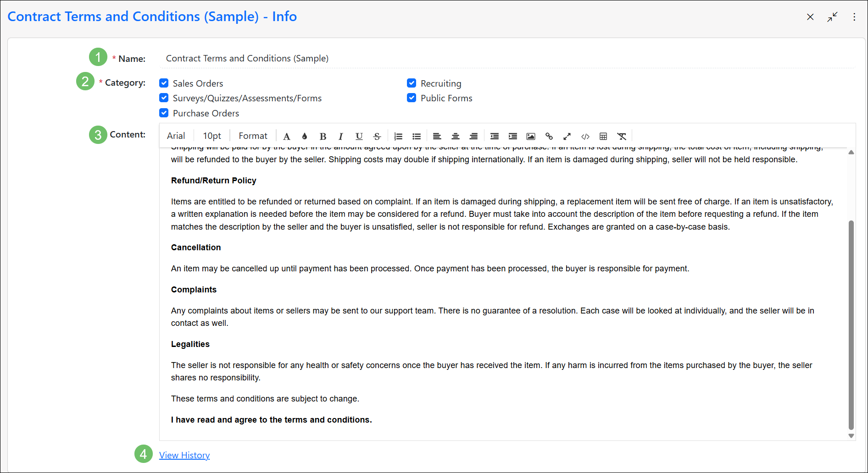Insert a numbered list
The height and width of the screenshot is (473, 868).
(x=398, y=136)
